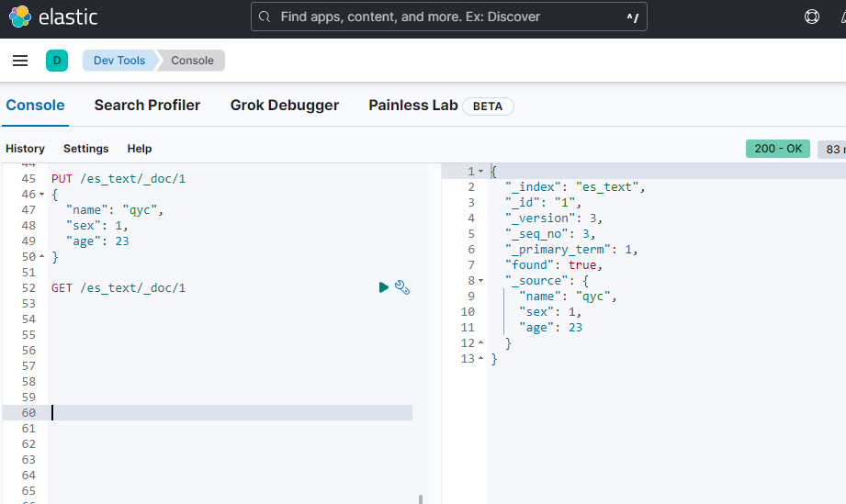Click the Dev Tools breadcrumb
This screenshot has width=846, height=504.
point(118,61)
